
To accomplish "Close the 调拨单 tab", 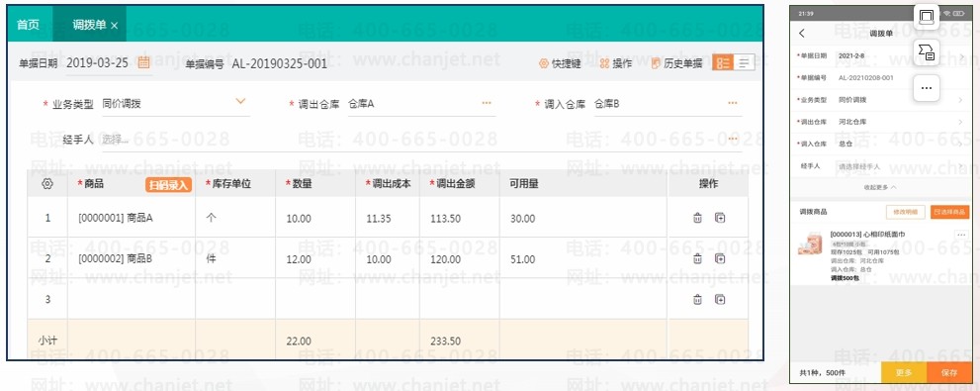I will coord(114,26).
